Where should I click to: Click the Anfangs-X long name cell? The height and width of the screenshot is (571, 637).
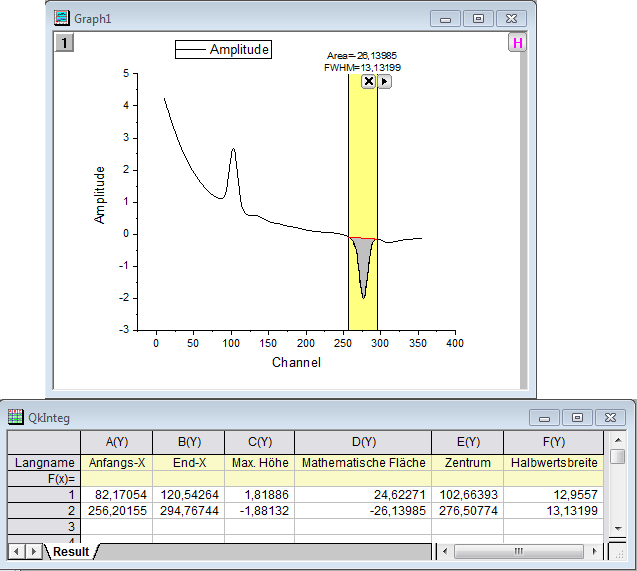pos(117,463)
